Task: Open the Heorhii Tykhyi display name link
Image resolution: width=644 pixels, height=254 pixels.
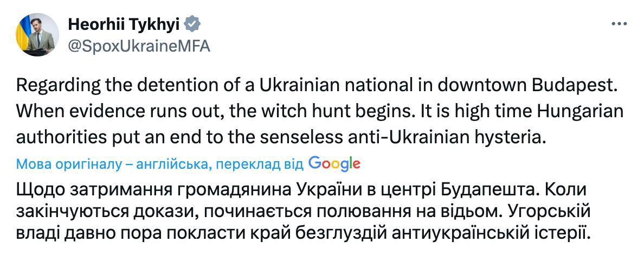Action: click(x=126, y=24)
